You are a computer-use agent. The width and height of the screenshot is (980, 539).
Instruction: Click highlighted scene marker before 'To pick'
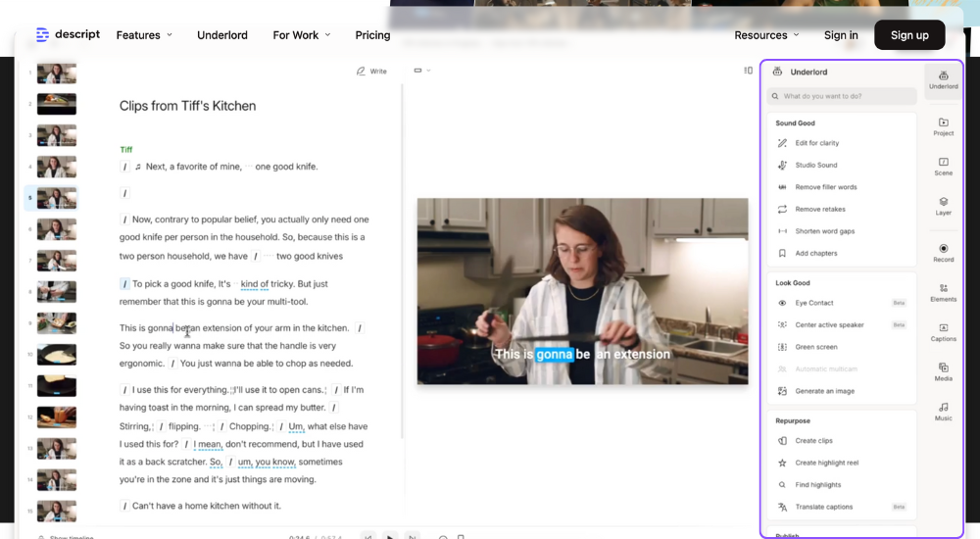click(125, 284)
